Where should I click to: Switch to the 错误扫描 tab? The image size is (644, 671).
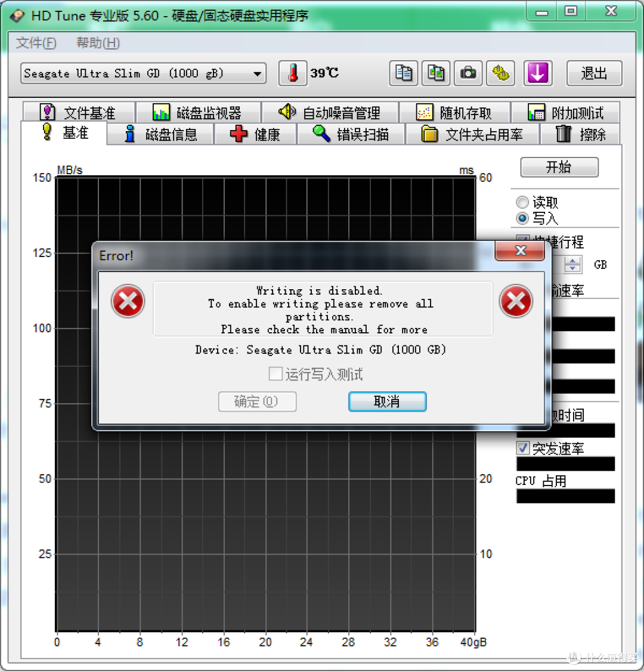coord(351,134)
